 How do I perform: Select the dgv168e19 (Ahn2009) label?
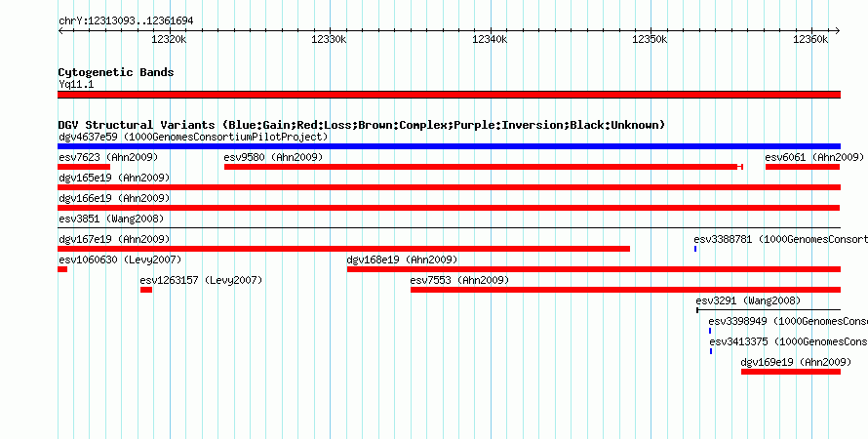tap(402, 259)
